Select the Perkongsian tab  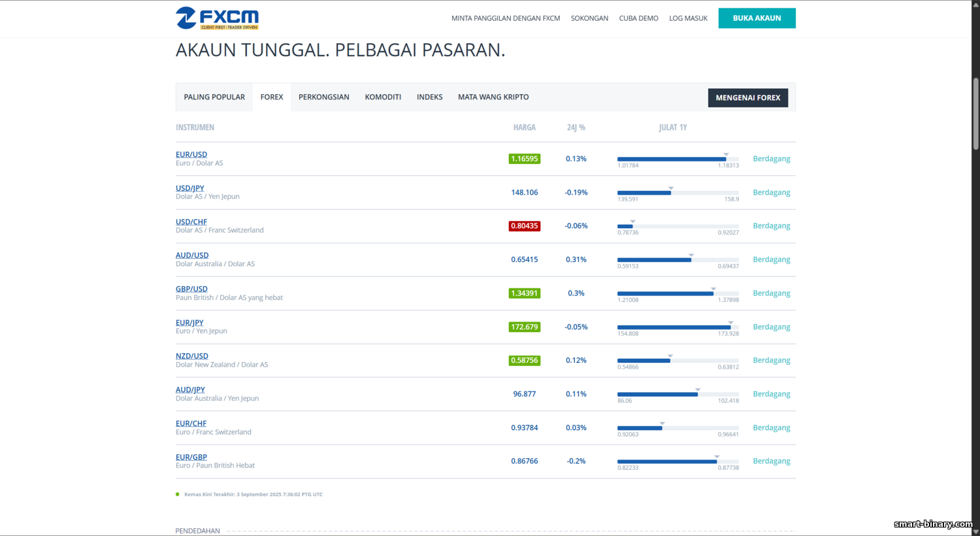tap(323, 97)
